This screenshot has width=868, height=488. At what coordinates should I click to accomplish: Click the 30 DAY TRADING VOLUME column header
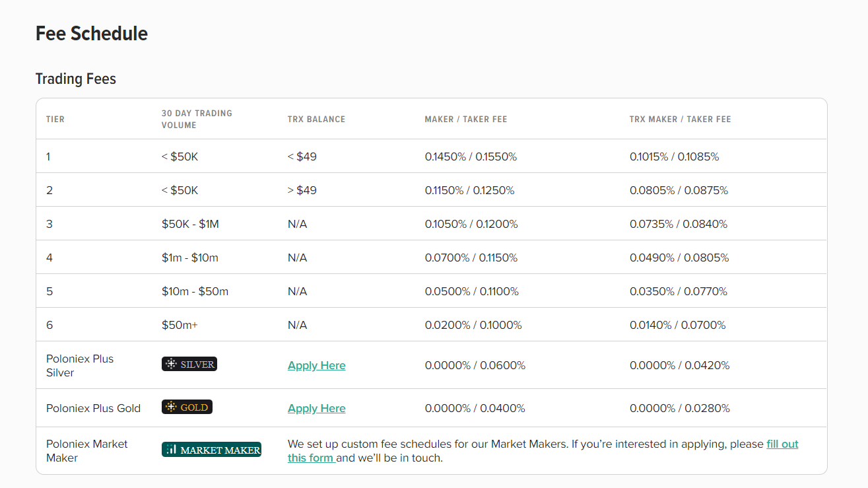(197, 119)
